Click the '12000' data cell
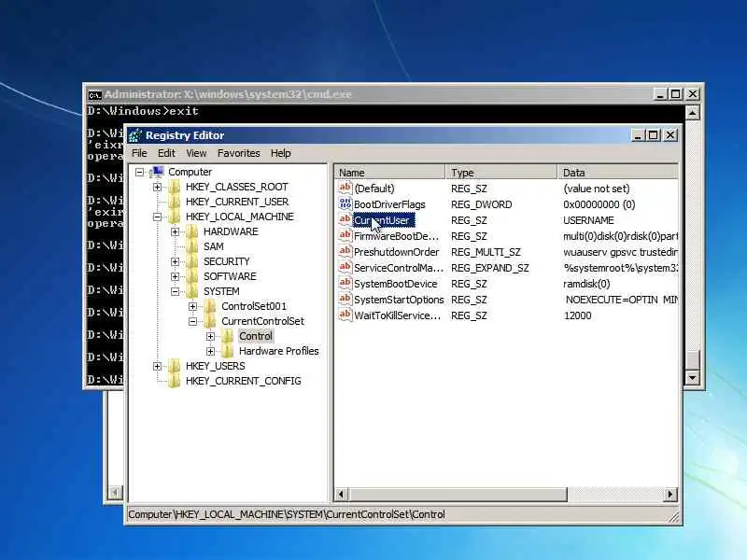 click(x=577, y=315)
